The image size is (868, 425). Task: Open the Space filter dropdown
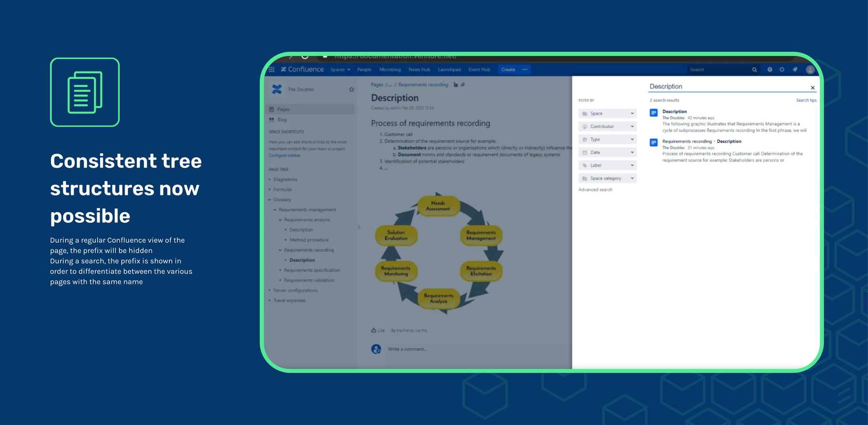(608, 113)
